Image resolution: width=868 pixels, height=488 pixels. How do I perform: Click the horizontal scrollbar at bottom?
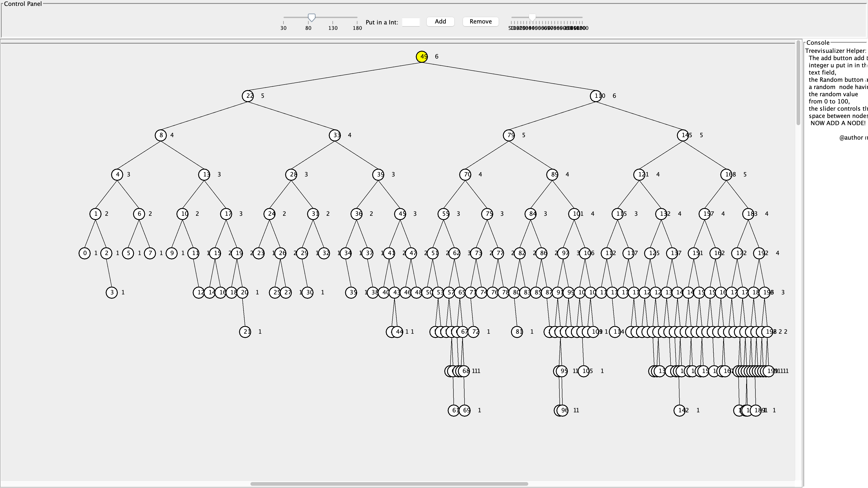coord(389,484)
